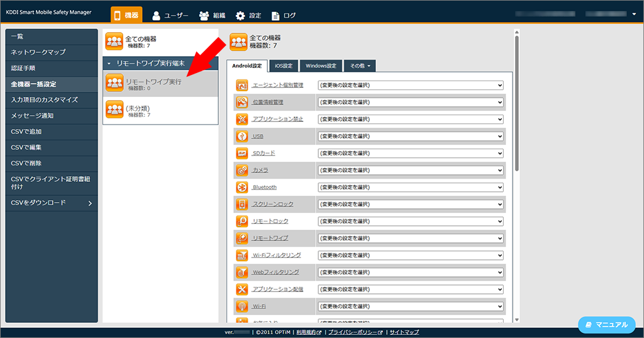Image resolution: width=644 pixels, height=338 pixels.
Task: Open the リモートロック setting dropdown
Action: coord(411,221)
